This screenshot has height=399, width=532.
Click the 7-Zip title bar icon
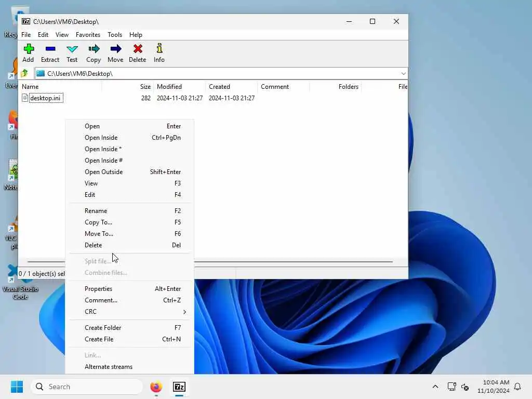[26, 21]
